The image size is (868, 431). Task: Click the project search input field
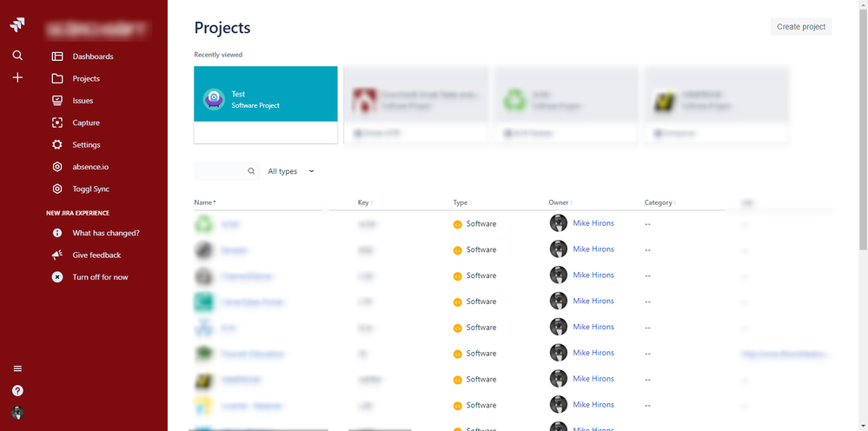coord(227,171)
